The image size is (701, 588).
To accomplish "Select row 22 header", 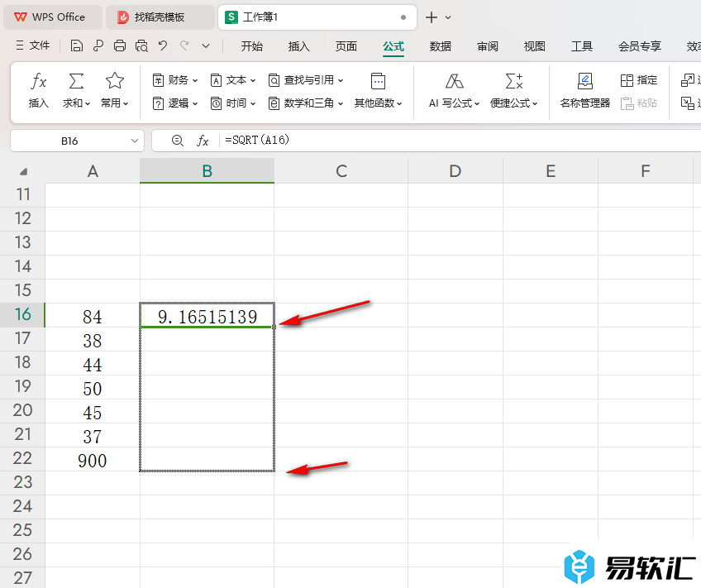I will 22,459.
